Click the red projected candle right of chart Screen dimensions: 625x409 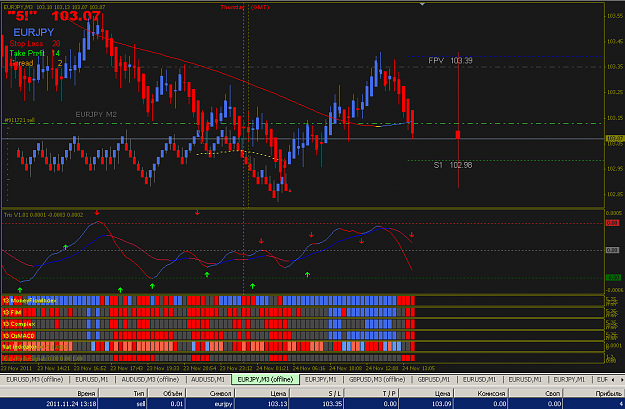458,135
